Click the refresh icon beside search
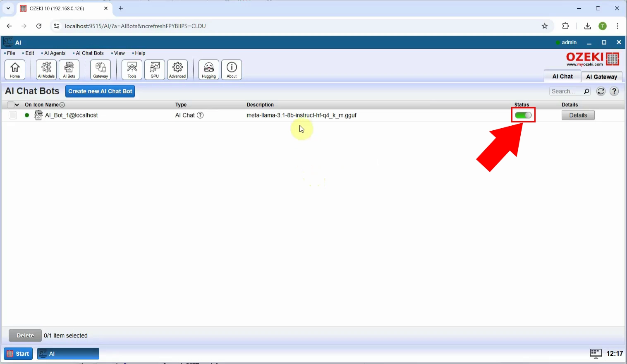The height and width of the screenshot is (364, 627). 601,91
